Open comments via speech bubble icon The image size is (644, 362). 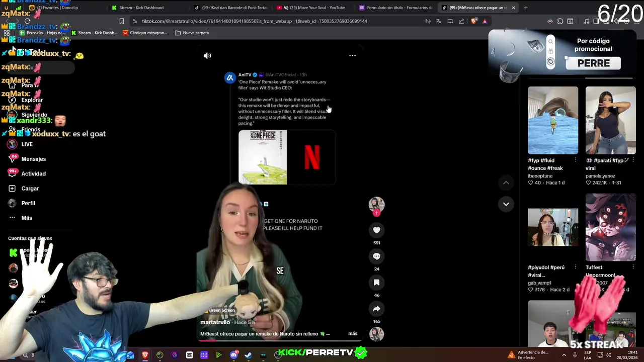[x=376, y=256]
